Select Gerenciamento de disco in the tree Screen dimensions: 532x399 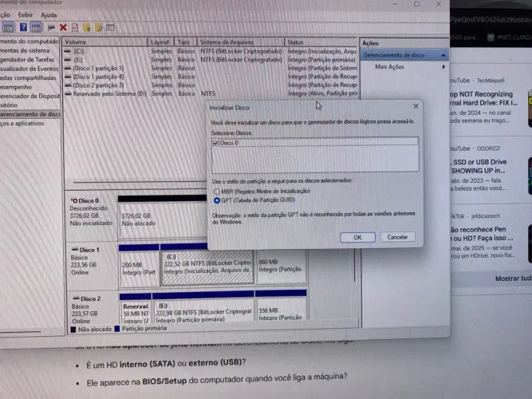coord(30,114)
